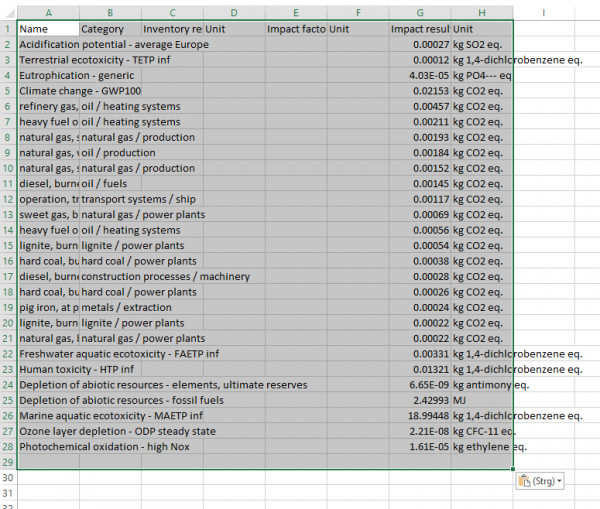Click the 'Inventory re' header cell
This screenshot has width=600, height=509.
[x=172, y=29]
